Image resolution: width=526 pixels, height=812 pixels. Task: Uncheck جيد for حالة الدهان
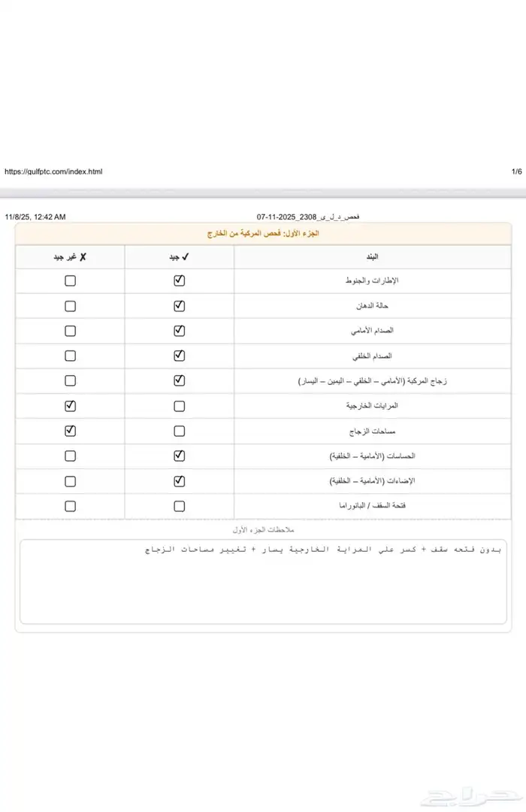point(179,305)
